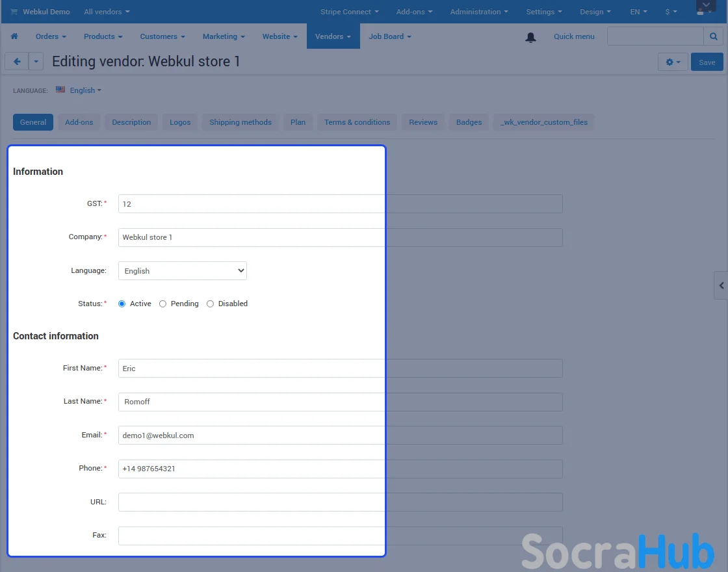Click the US flag language icon
This screenshot has height=572, width=728.
click(60, 90)
